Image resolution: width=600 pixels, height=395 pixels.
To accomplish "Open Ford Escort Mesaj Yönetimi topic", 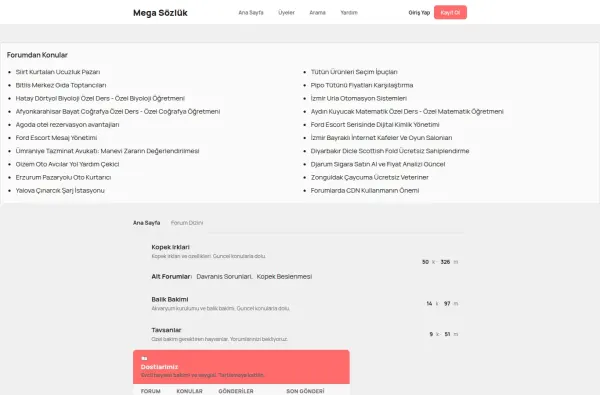I will [56, 138].
